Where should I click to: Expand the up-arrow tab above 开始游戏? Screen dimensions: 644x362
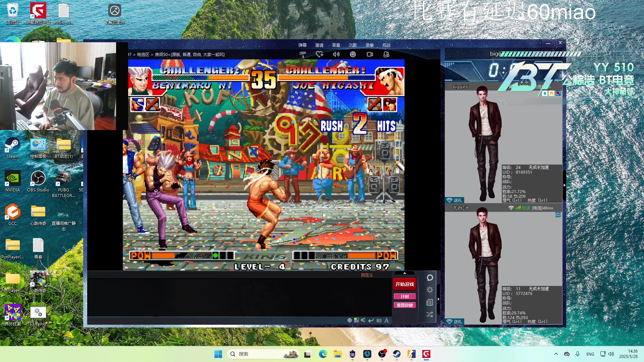[x=405, y=273]
